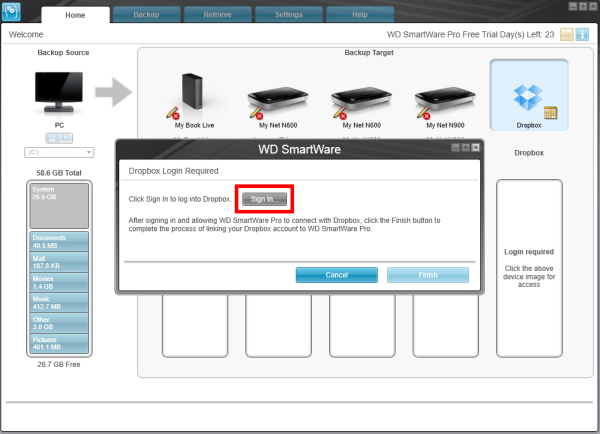
Task: Click the 'Backup Target' heading
Action: (369, 53)
